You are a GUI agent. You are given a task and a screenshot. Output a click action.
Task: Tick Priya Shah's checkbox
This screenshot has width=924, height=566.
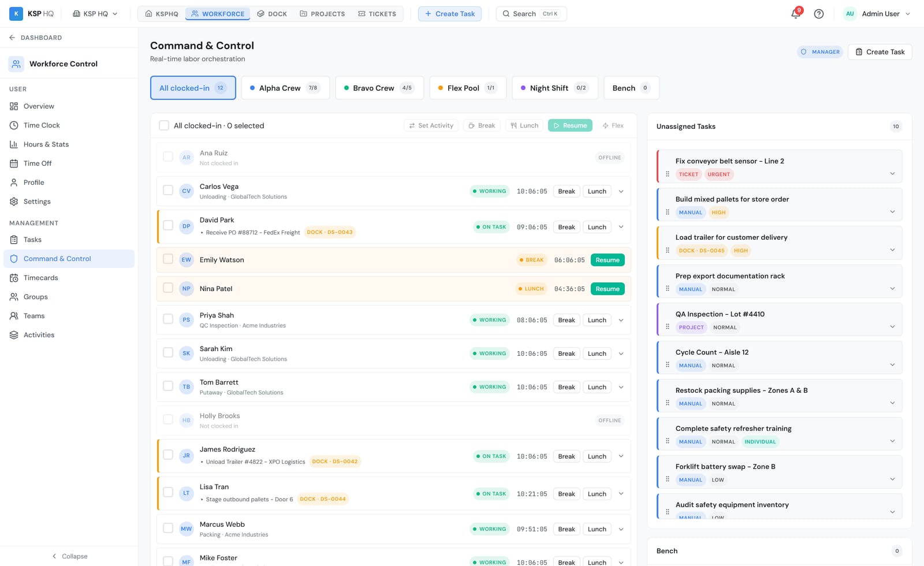click(x=168, y=319)
